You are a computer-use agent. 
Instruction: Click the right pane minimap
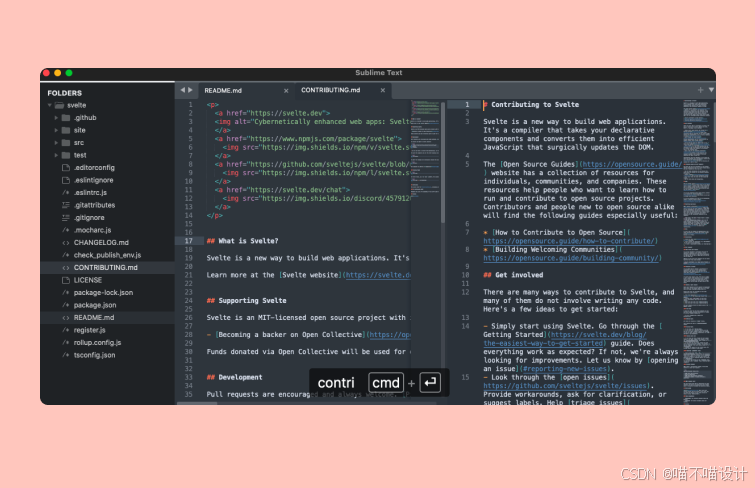[x=697, y=251]
